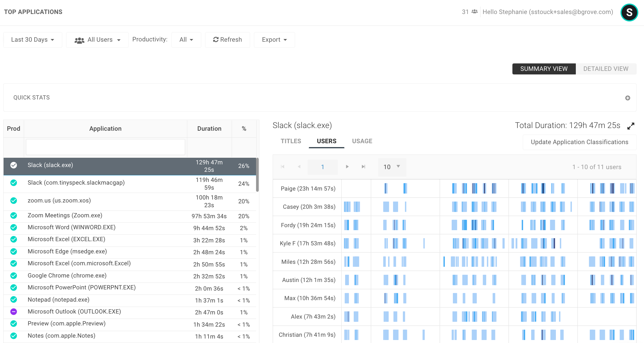Screen dimensions: 644x343
Task: Go to next page of users
Action: tap(347, 167)
